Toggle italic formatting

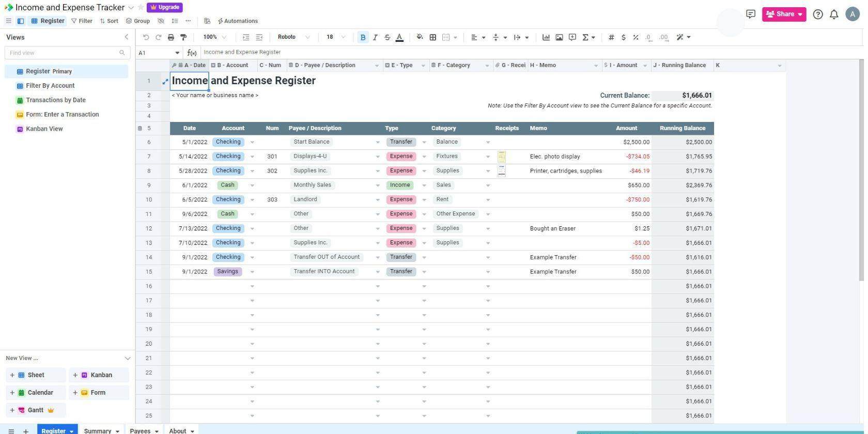click(x=375, y=37)
